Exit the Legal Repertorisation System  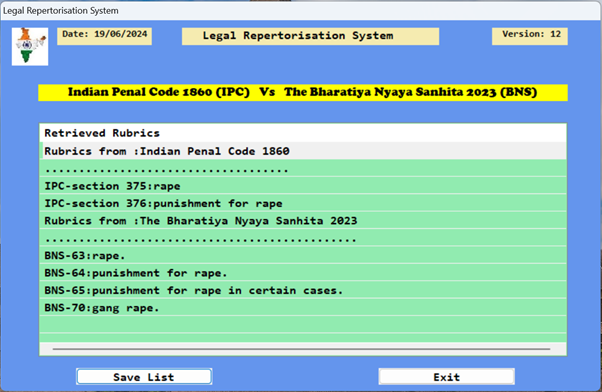[447, 377]
